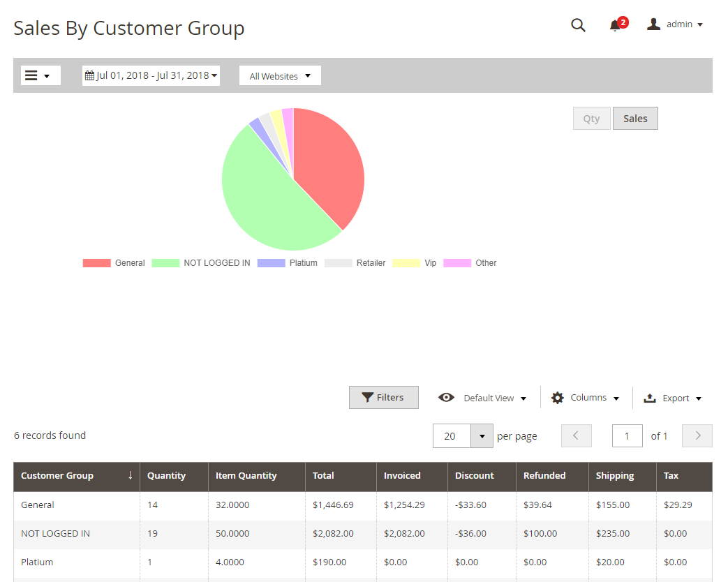The image size is (728, 582).
Task: Switch chart to Sales view
Action: pos(635,119)
